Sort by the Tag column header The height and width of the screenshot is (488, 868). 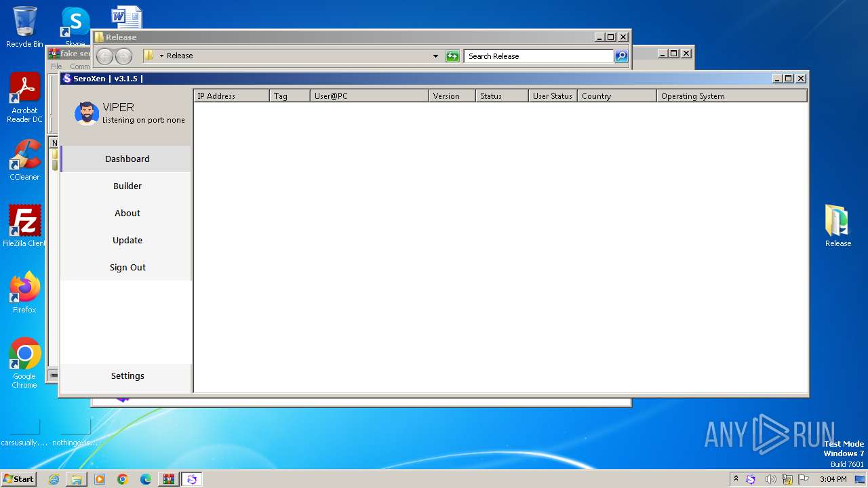pos(290,96)
